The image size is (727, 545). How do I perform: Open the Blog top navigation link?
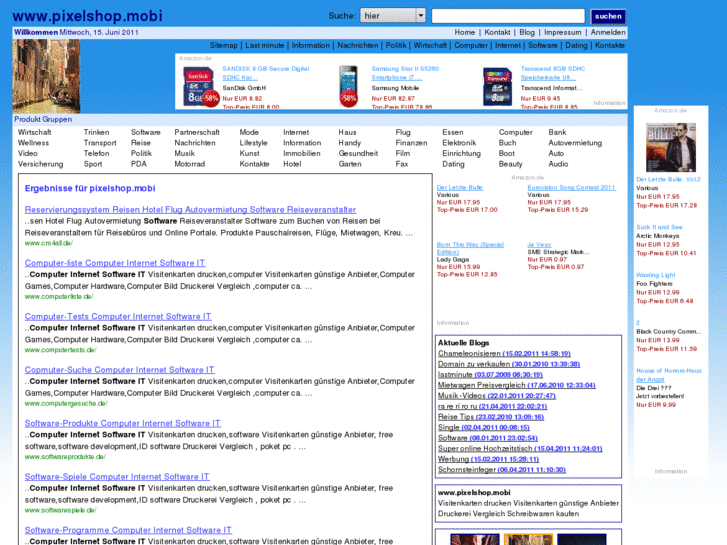tap(527, 32)
